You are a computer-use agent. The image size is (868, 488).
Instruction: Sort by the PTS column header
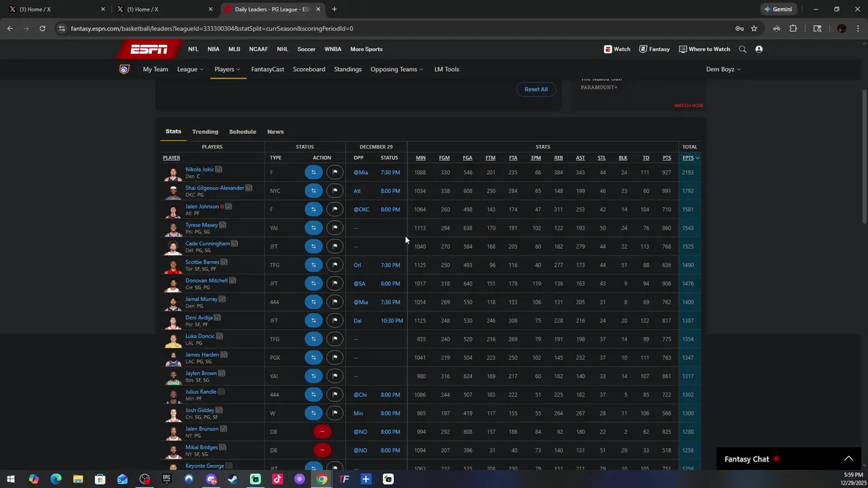(667, 158)
